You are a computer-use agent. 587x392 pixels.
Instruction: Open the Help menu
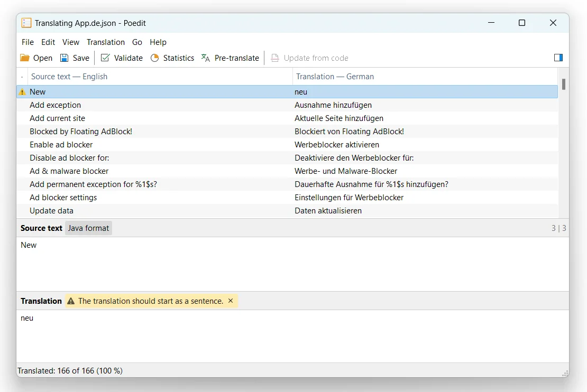157,42
